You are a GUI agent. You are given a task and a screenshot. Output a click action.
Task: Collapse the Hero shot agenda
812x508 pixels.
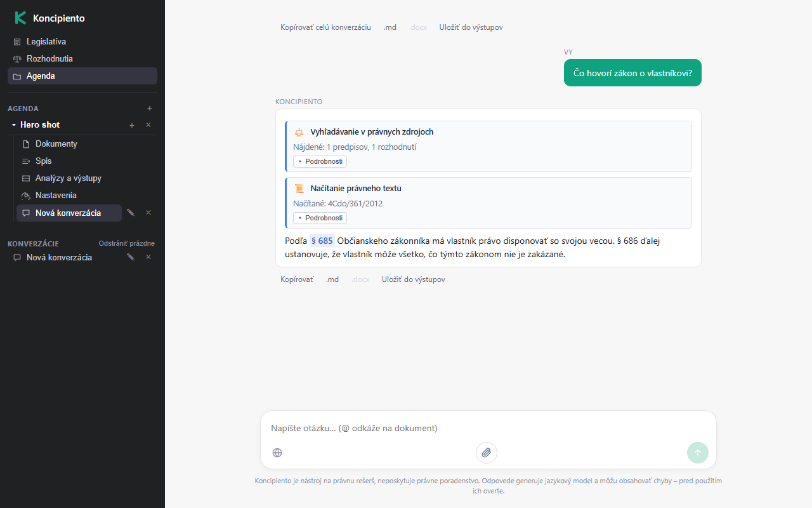tap(14, 125)
